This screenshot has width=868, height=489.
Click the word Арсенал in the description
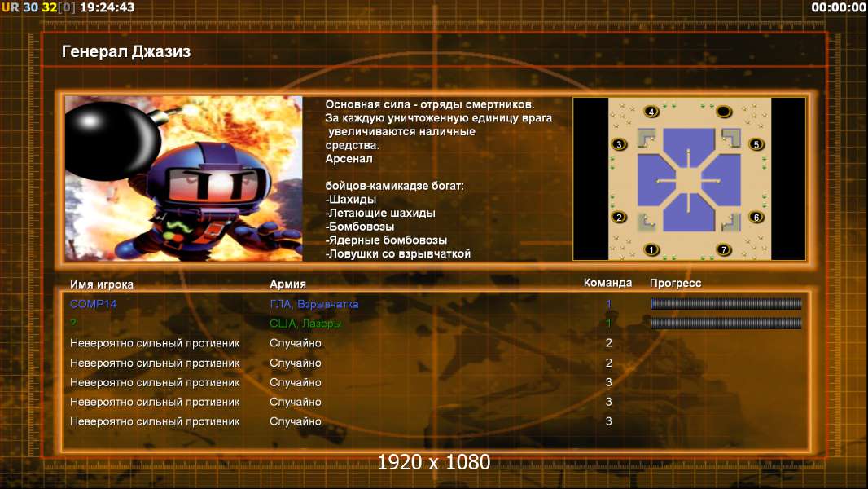click(349, 159)
